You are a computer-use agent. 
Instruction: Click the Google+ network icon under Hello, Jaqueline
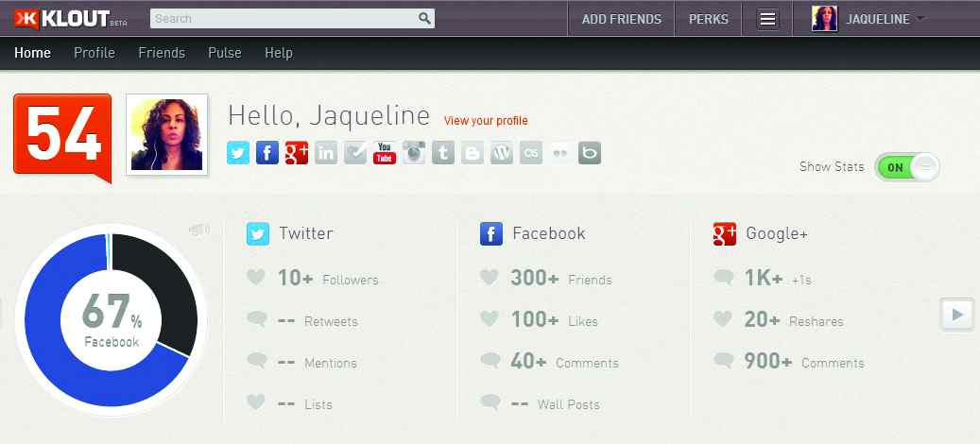[296, 152]
